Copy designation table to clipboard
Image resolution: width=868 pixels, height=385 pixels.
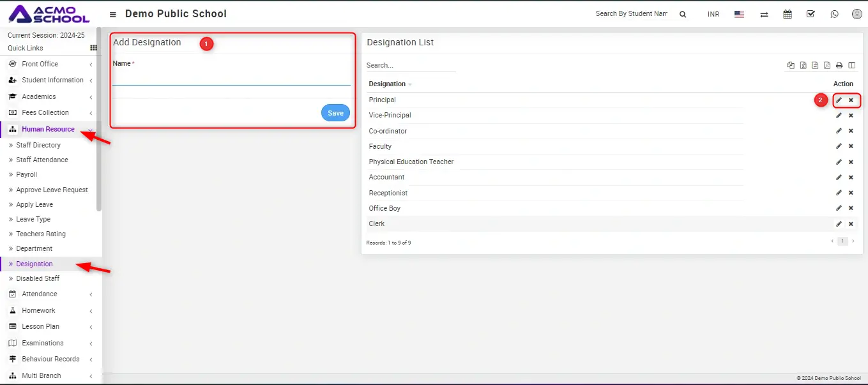pyautogui.click(x=791, y=65)
